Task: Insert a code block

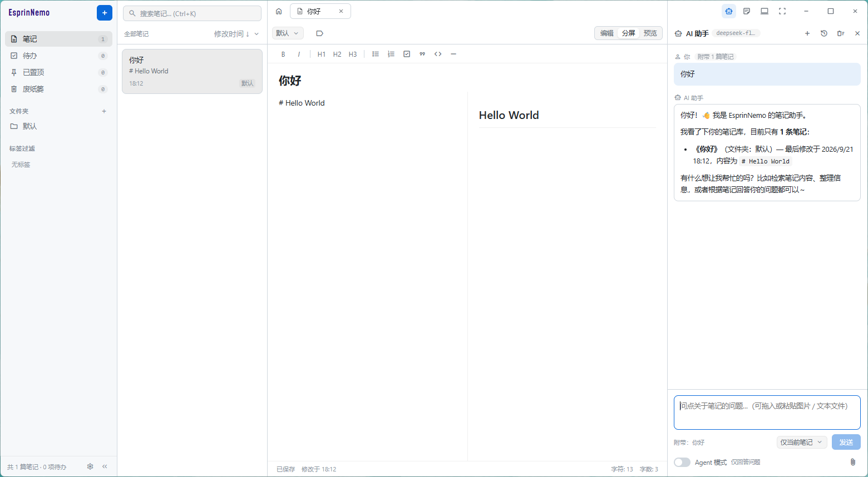Action: pyautogui.click(x=438, y=54)
